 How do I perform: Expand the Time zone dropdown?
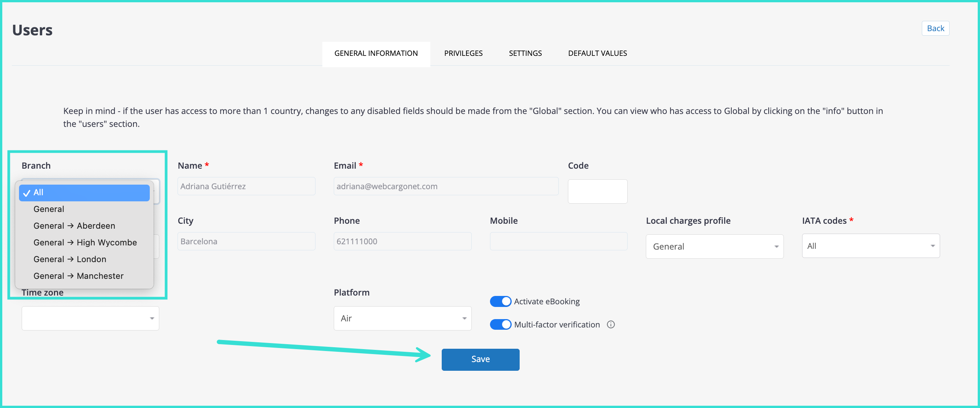[x=90, y=318]
